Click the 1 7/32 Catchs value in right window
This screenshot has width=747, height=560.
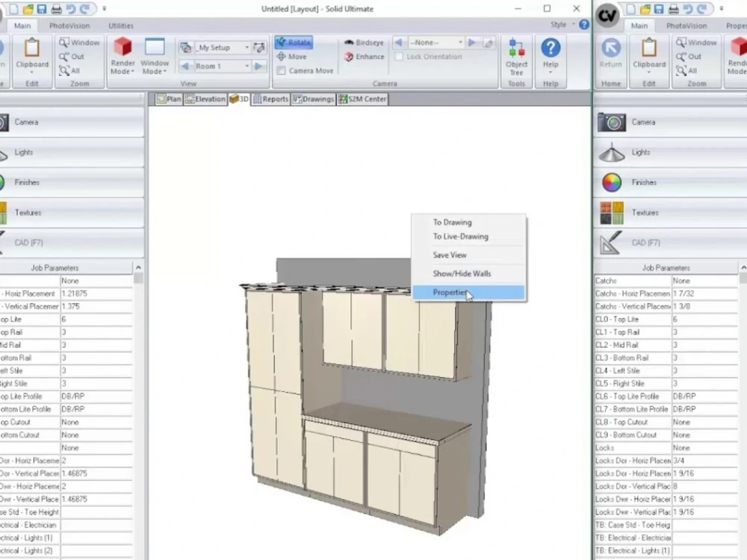(704, 293)
